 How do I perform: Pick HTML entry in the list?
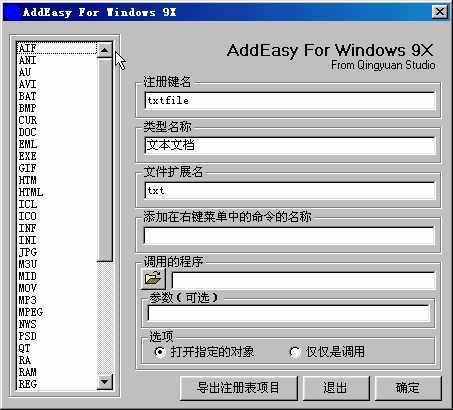57,192
